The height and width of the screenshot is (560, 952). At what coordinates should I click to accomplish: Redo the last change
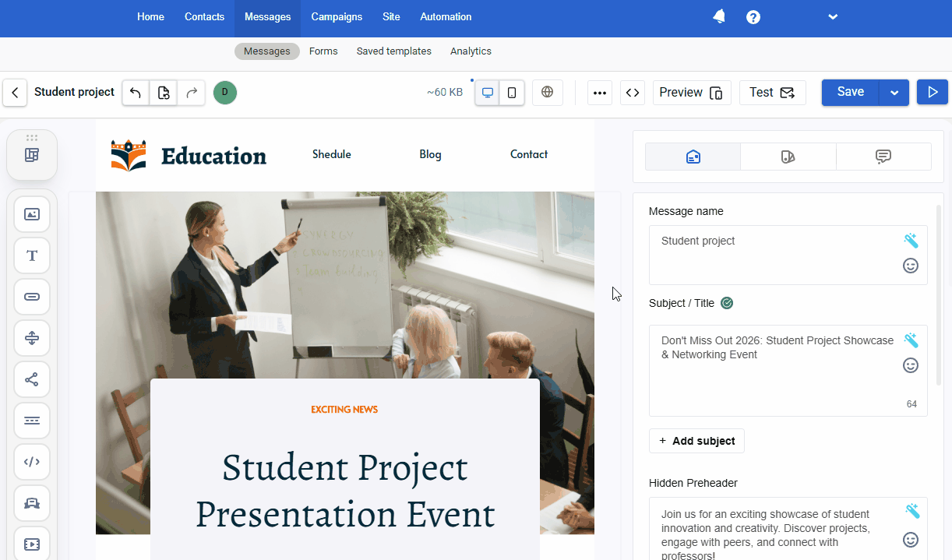point(192,93)
